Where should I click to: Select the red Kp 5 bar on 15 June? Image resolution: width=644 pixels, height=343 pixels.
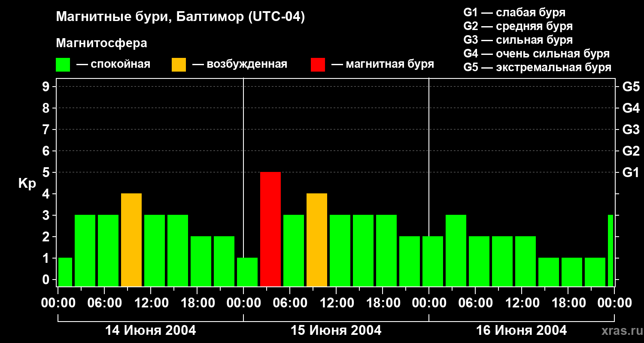(270, 229)
